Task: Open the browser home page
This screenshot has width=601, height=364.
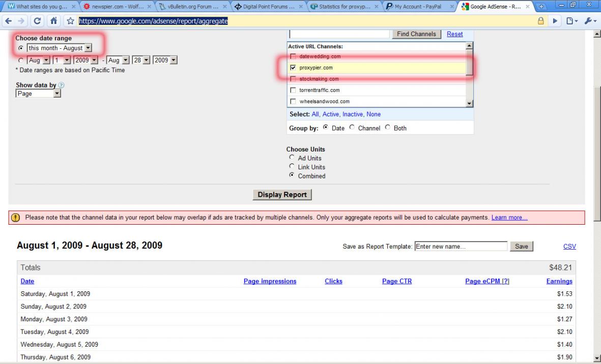Action: pos(53,21)
